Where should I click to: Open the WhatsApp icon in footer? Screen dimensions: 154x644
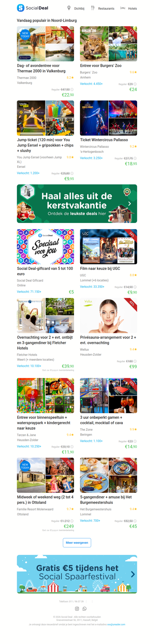[85, 609]
